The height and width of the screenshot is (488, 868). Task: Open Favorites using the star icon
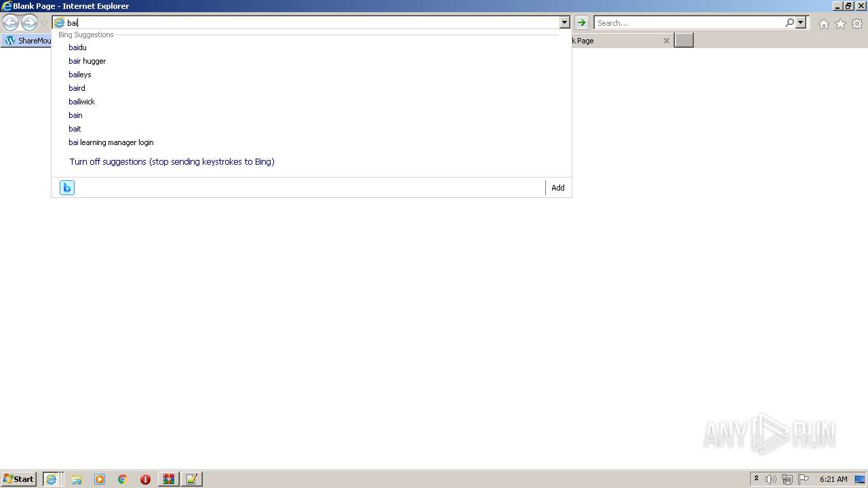tap(840, 24)
